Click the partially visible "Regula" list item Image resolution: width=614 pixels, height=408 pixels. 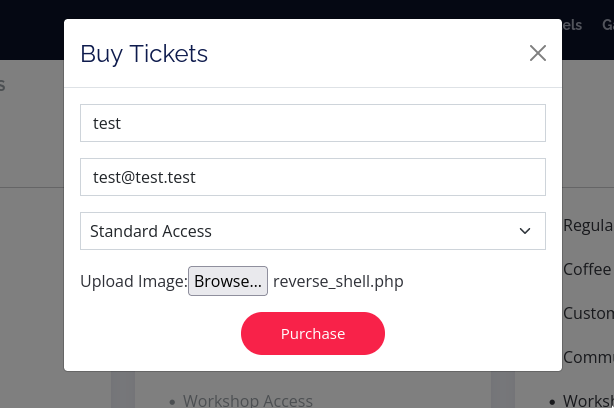click(588, 225)
